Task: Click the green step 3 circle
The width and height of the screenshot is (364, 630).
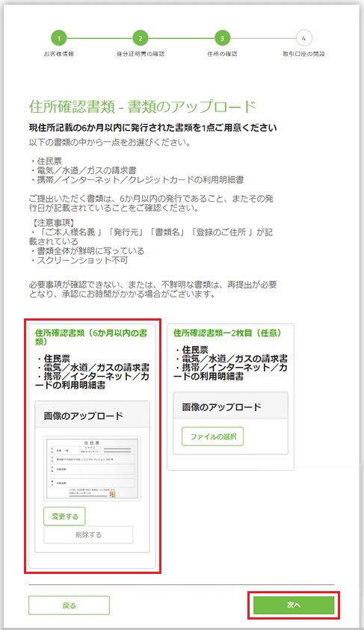Action: tap(222, 39)
